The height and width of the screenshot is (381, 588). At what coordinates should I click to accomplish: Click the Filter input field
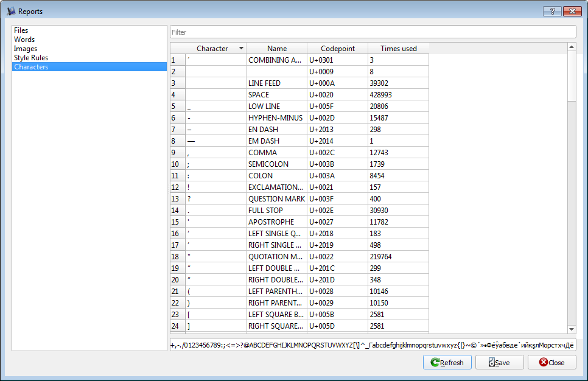click(373, 32)
